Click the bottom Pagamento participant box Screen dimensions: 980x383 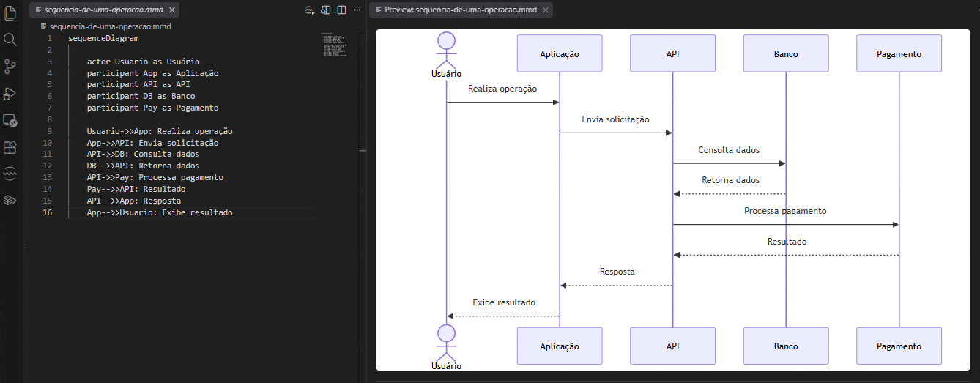pyautogui.click(x=899, y=346)
